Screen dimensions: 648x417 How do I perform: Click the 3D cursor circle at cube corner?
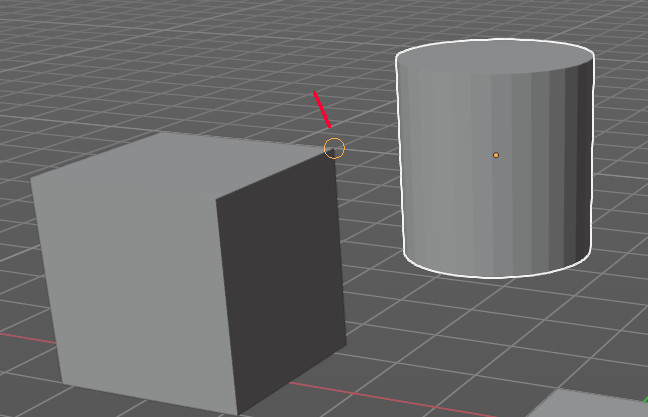(x=334, y=148)
